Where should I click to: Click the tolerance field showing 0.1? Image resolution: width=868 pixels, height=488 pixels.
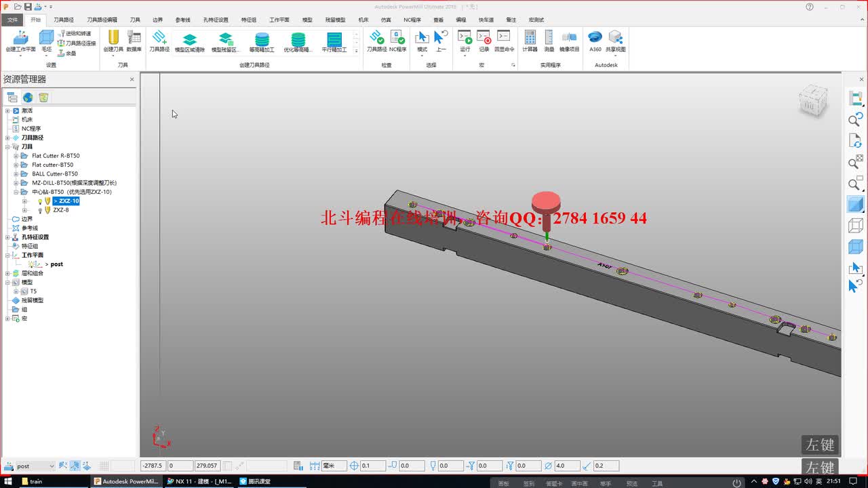[372, 466]
